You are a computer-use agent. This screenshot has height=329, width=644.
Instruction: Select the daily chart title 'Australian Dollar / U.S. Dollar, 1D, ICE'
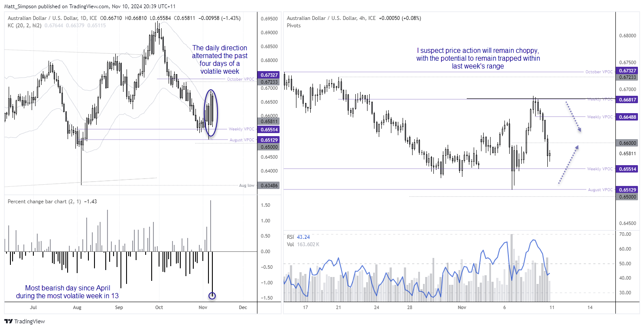[x=53, y=18]
